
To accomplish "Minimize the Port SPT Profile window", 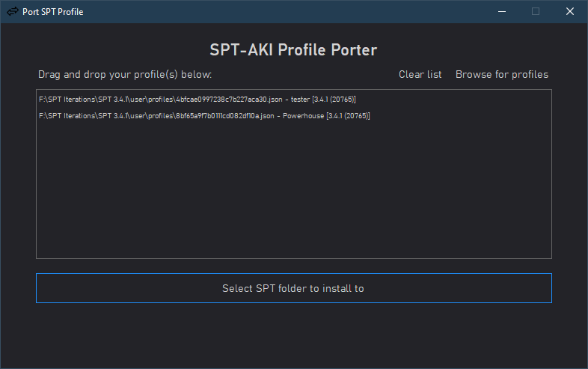I will pyautogui.click(x=502, y=12).
